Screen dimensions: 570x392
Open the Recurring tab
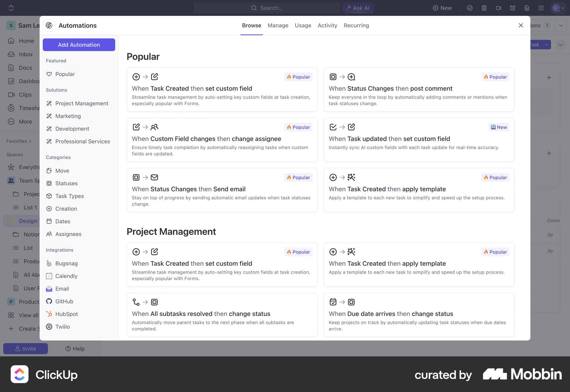tap(356, 26)
